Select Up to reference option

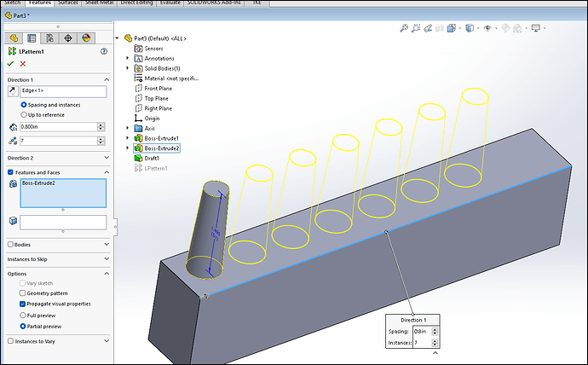pos(24,115)
